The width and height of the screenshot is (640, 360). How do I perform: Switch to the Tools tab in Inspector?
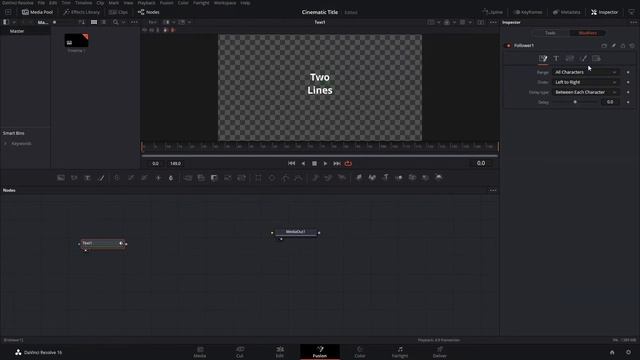(550, 33)
